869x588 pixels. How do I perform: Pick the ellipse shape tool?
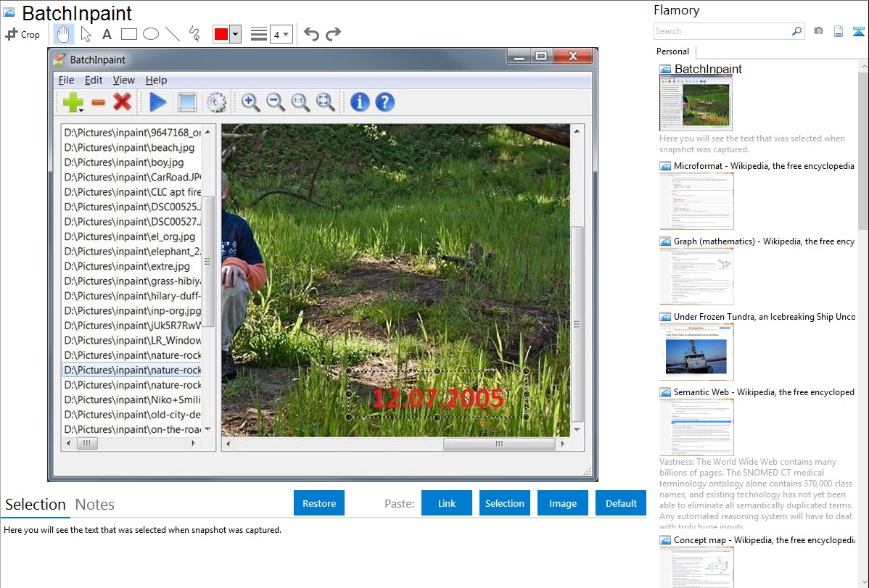(x=150, y=34)
